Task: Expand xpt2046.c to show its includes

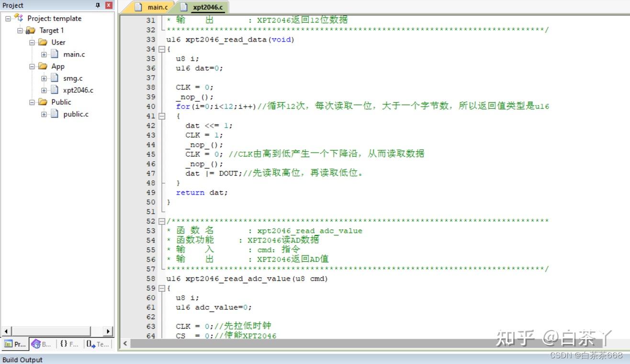Action: click(x=44, y=90)
